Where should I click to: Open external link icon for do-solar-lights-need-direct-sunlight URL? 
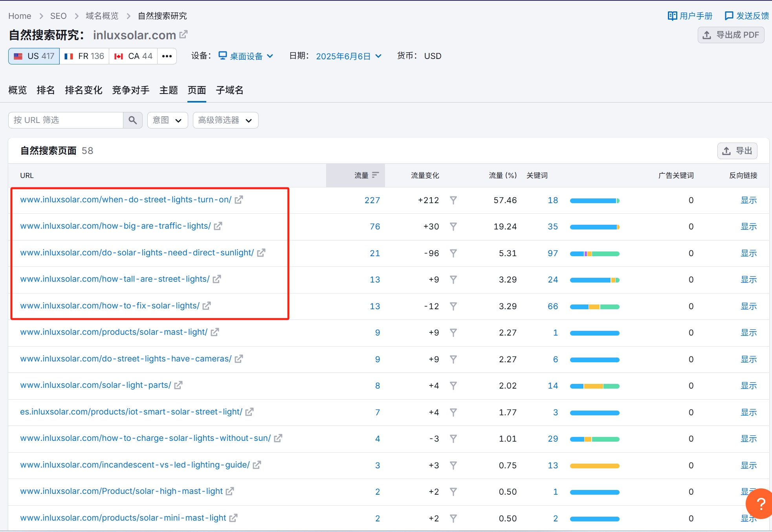[261, 253]
